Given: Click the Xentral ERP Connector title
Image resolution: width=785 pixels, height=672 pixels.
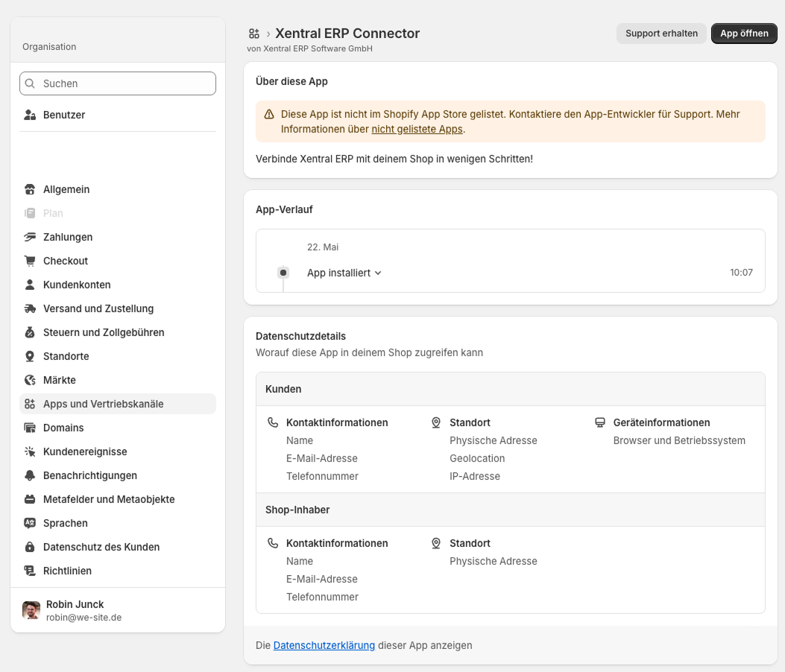Looking at the screenshot, I should pyautogui.click(x=347, y=34).
